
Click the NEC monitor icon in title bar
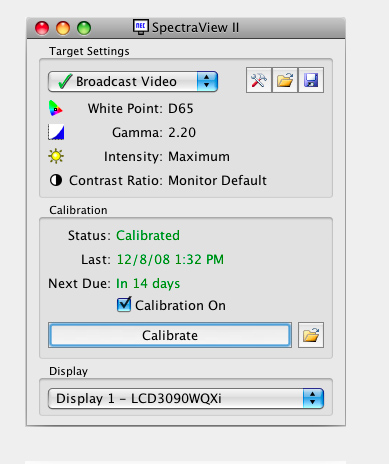coord(140,27)
